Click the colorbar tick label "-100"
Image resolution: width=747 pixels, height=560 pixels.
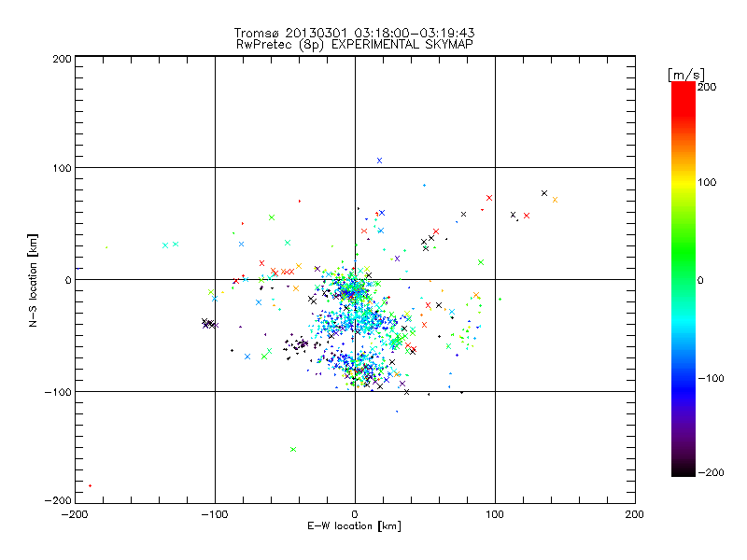coord(711,379)
